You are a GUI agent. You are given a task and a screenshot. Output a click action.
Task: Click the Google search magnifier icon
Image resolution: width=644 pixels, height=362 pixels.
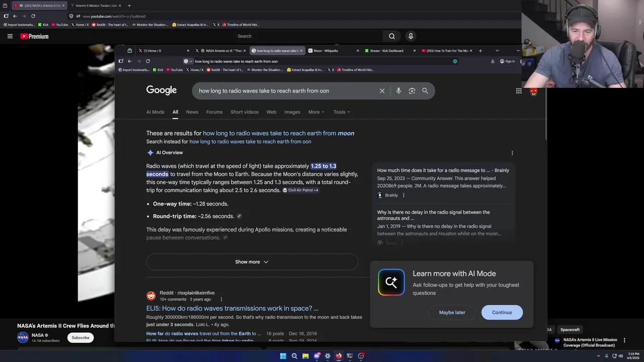coord(425,91)
